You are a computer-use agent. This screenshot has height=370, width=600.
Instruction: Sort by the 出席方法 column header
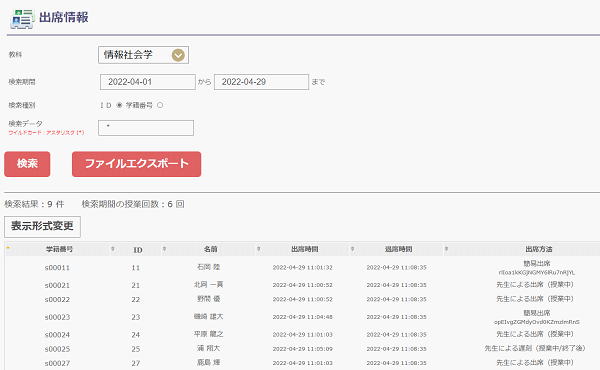pos(539,249)
